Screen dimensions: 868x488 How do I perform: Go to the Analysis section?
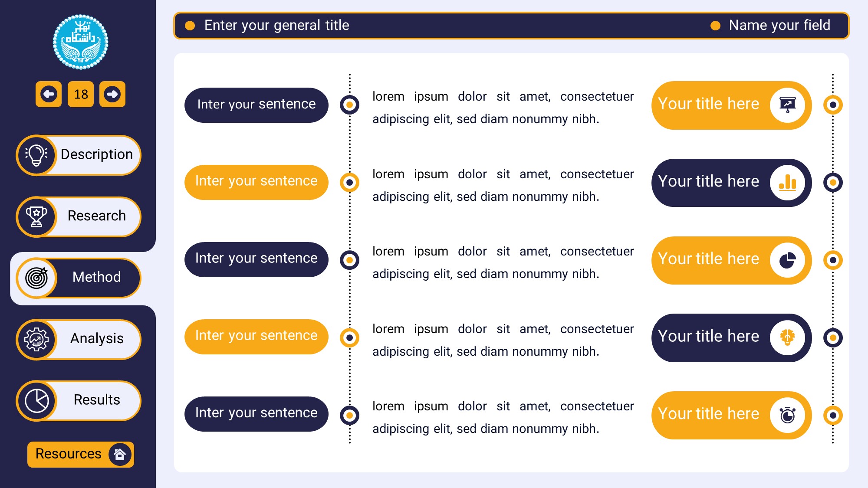pos(96,339)
